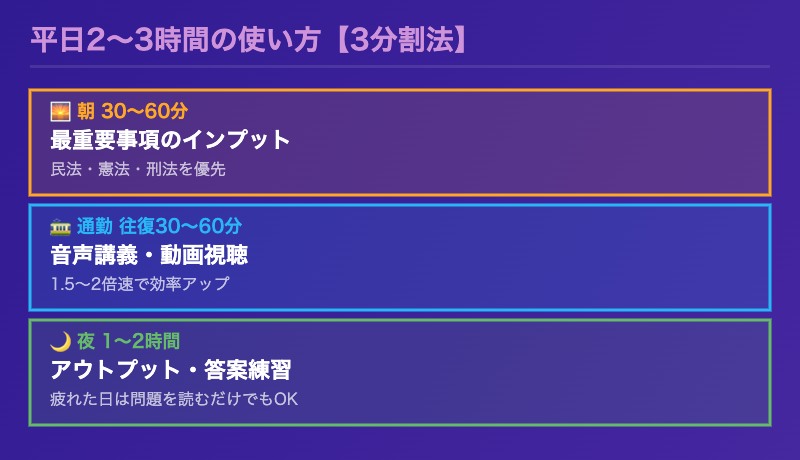The width and height of the screenshot is (800, 460).
Task: Select the orange label 朝 30〜60分
Action: tap(132, 110)
